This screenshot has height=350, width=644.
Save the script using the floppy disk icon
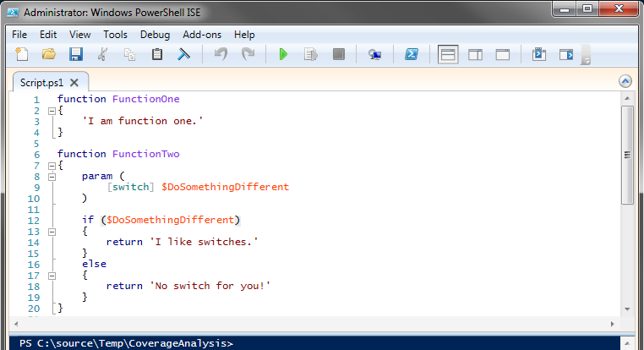pyautogui.click(x=75, y=55)
